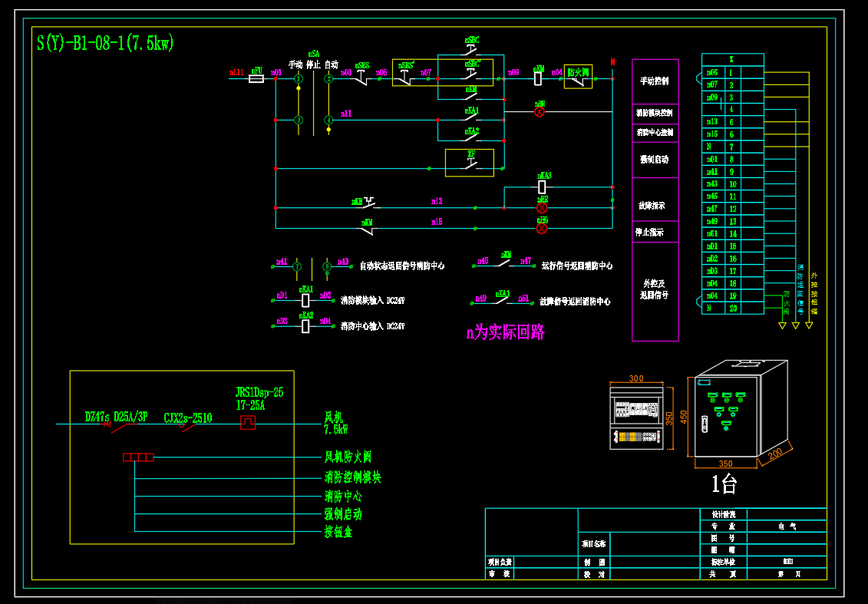Select the nKM coil symbol near n04
The width and height of the screenshot is (868, 604).
coord(538,78)
